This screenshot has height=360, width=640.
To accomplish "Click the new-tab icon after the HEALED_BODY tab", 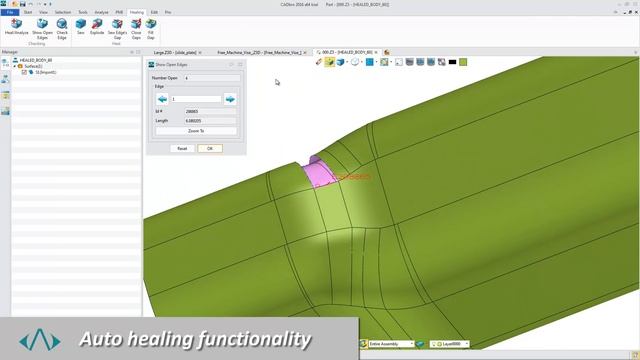I will click(387, 52).
